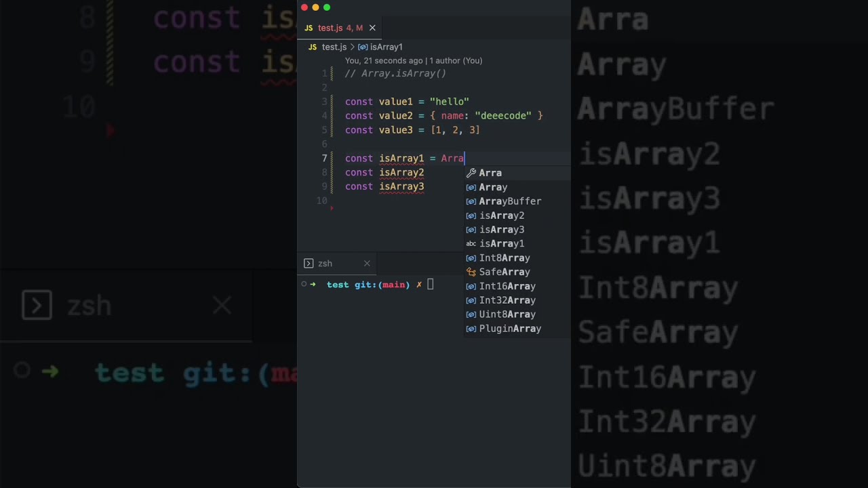868x488 pixels.
Task: Choose Int8Array from suggestions
Action: [517, 258]
